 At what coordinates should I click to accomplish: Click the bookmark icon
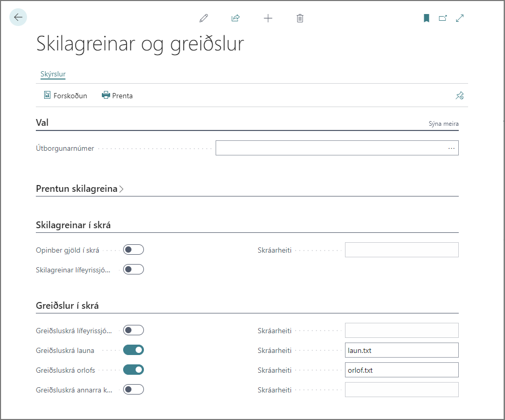427,18
